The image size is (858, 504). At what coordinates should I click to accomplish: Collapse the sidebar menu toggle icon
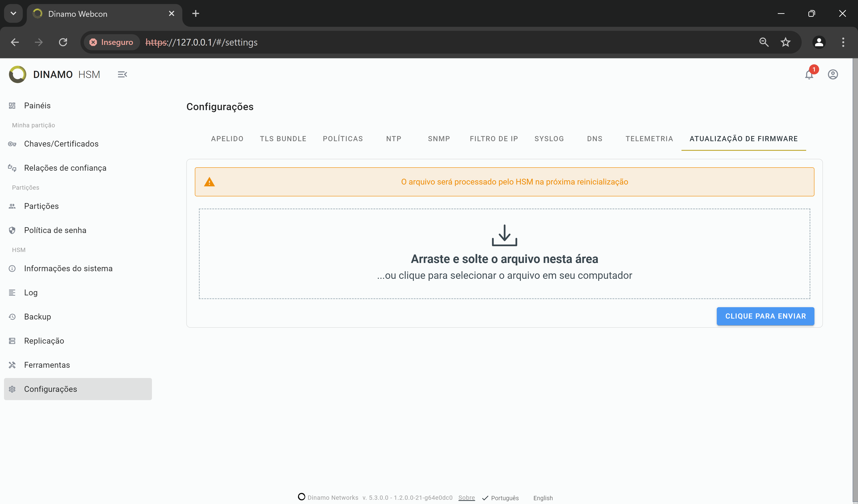[x=122, y=74]
